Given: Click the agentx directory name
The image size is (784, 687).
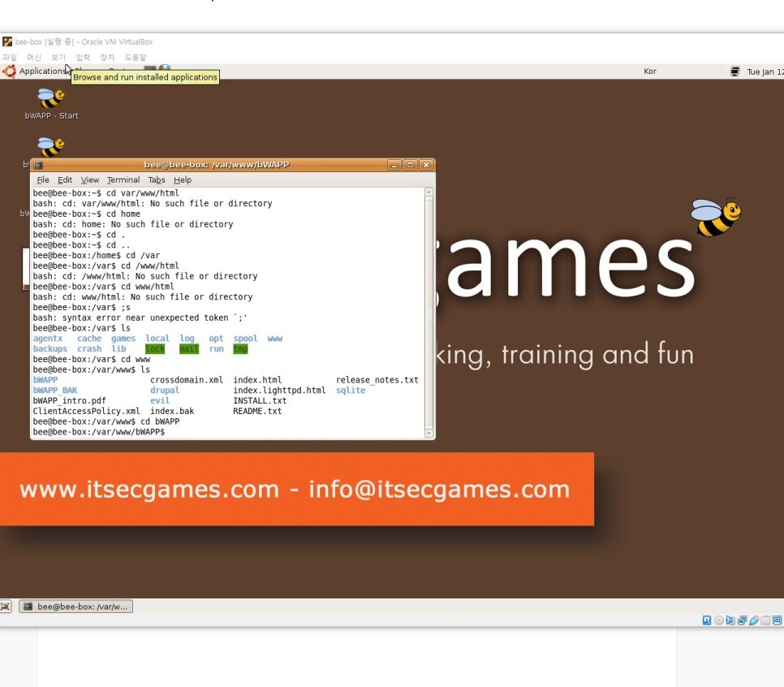Looking at the screenshot, I should 48,339.
